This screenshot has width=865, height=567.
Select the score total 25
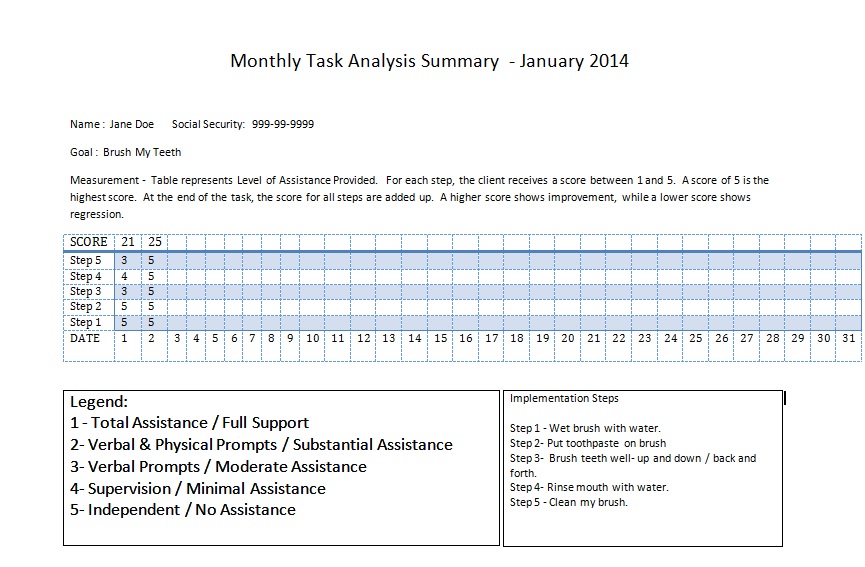(155, 242)
